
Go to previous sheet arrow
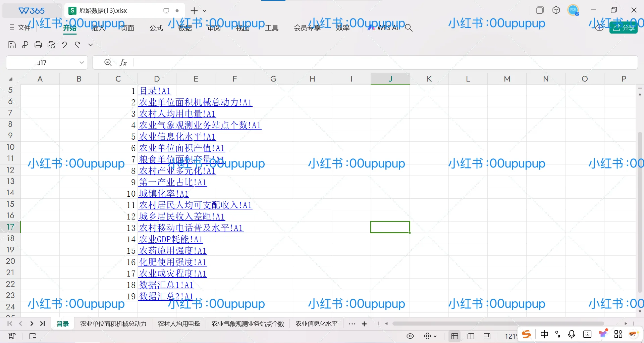point(20,324)
